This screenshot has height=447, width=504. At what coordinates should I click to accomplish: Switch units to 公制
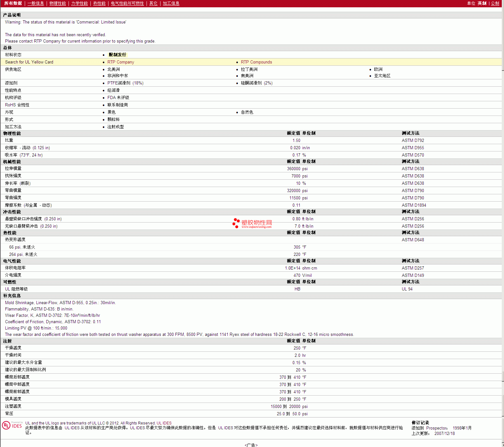point(495,3)
